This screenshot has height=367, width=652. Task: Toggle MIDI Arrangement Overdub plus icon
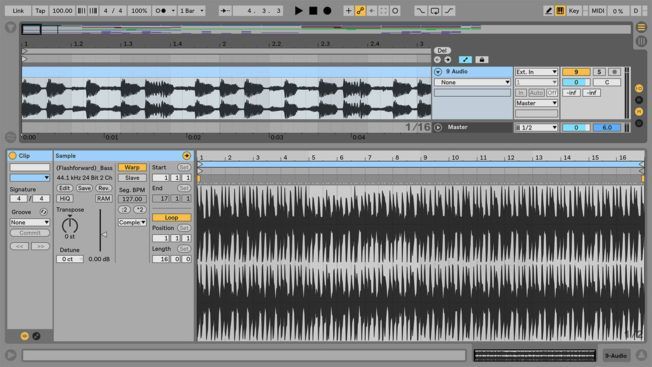(x=348, y=11)
